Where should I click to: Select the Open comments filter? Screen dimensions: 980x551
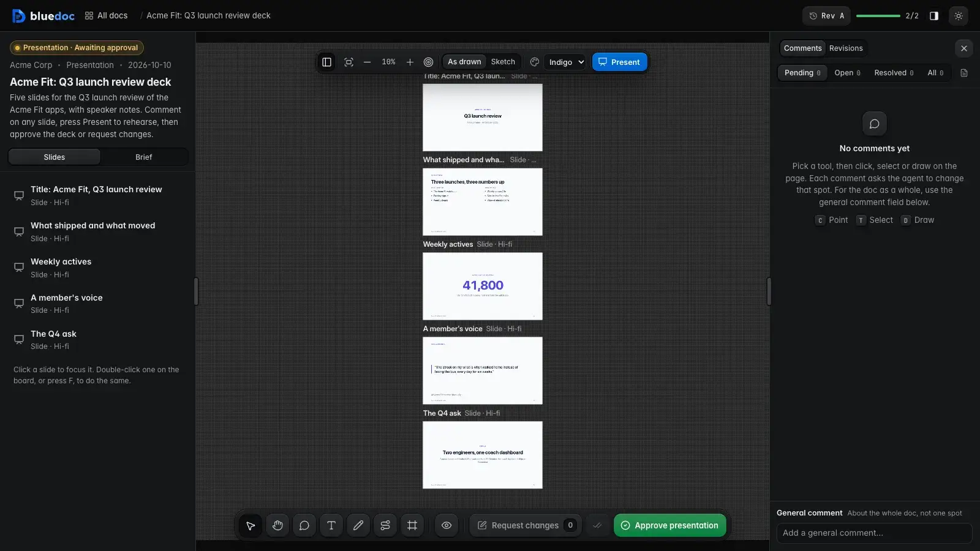click(847, 73)
